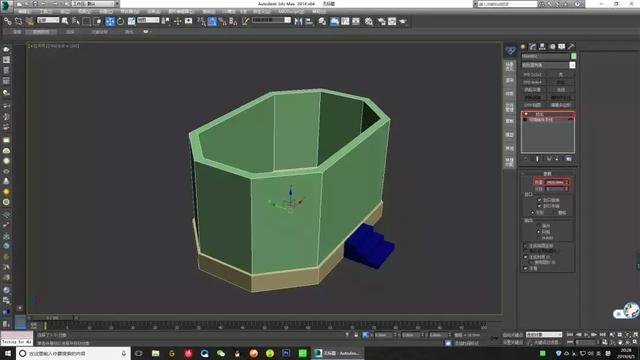Click the Amount value input field
The width and height of the screenshot is (640, 360).
556,182
